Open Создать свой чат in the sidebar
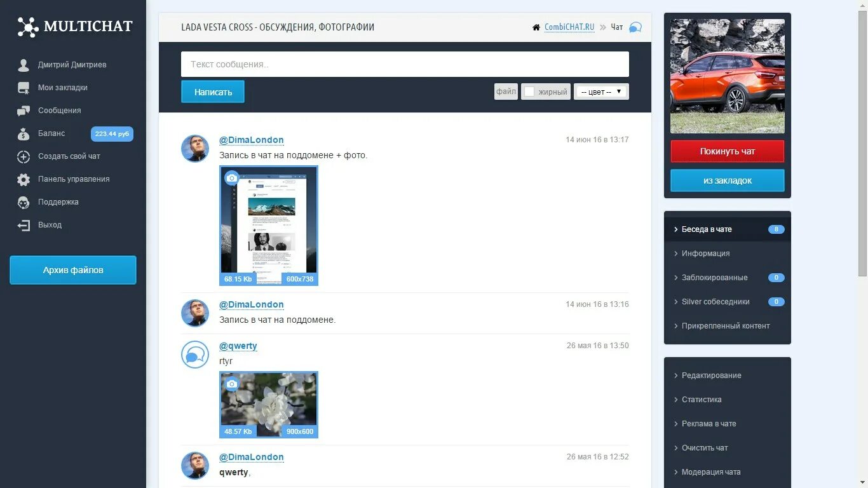The width and height of the screenshot is (868, 488). (69, 156)
